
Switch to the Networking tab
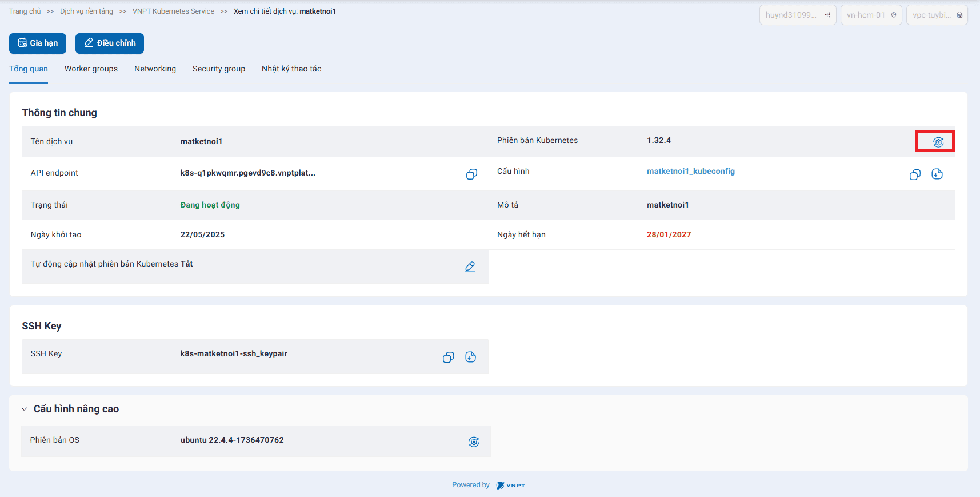click(x=155, y=69)
